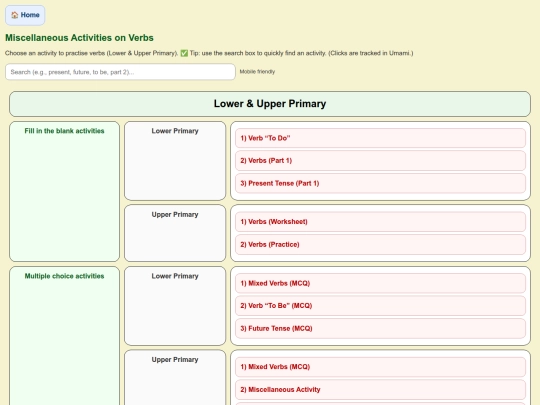Open Verbs (Worksheet) activity
The height and width of the screenshot is (405, 540).
coord(380,222)
